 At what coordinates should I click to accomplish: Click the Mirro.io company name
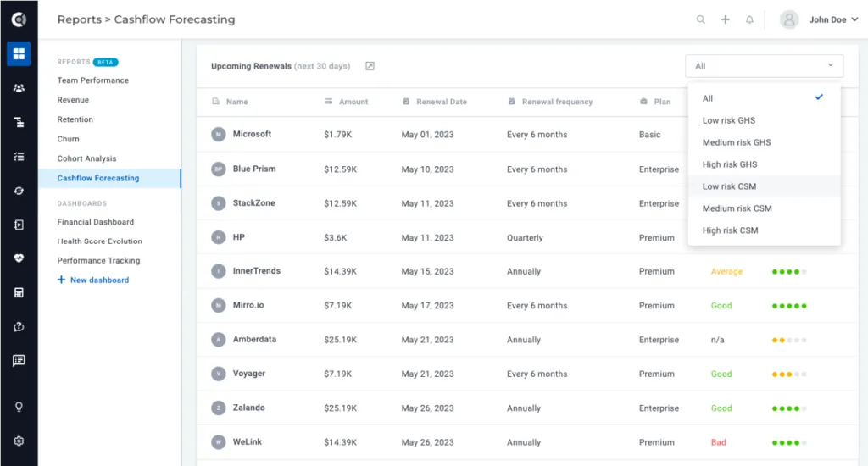pos(248,305)
